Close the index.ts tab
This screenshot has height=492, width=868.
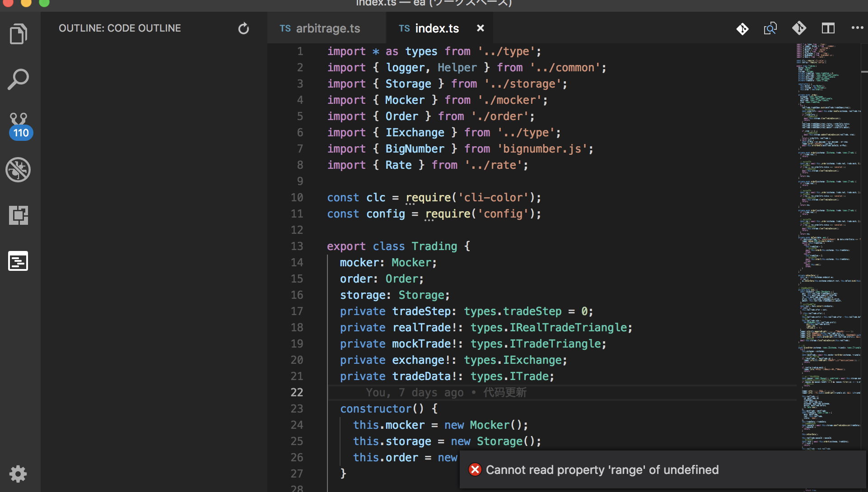[481, 28]
